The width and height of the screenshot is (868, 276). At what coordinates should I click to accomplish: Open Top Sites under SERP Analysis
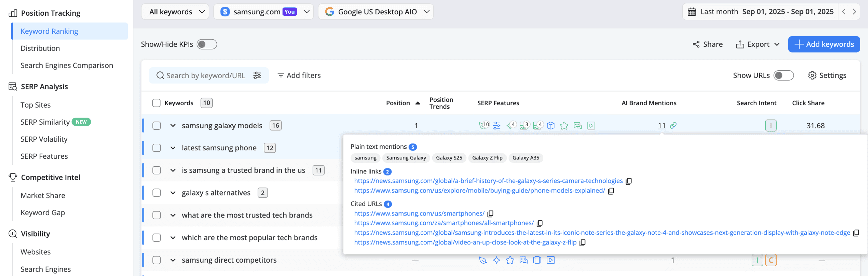(35, 105)
